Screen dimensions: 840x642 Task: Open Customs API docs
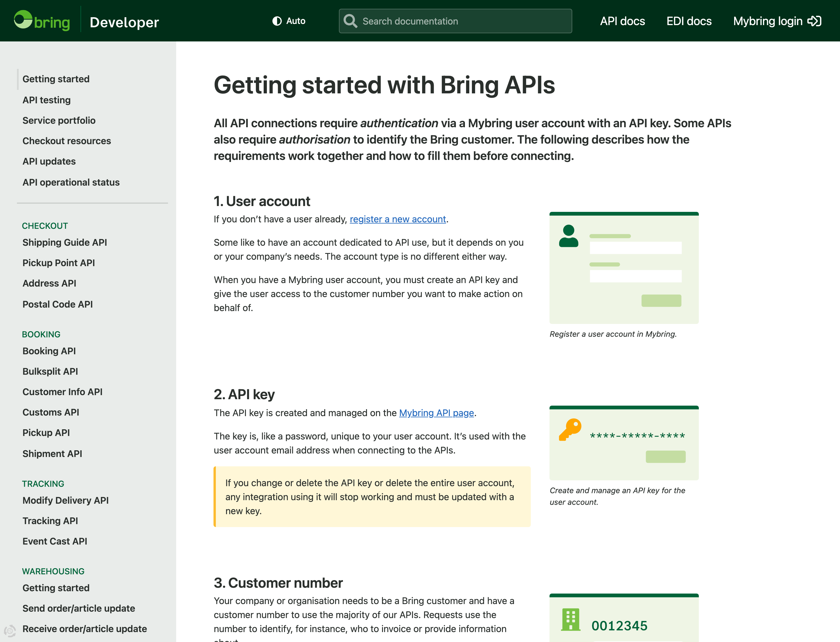tap(50, 412)
